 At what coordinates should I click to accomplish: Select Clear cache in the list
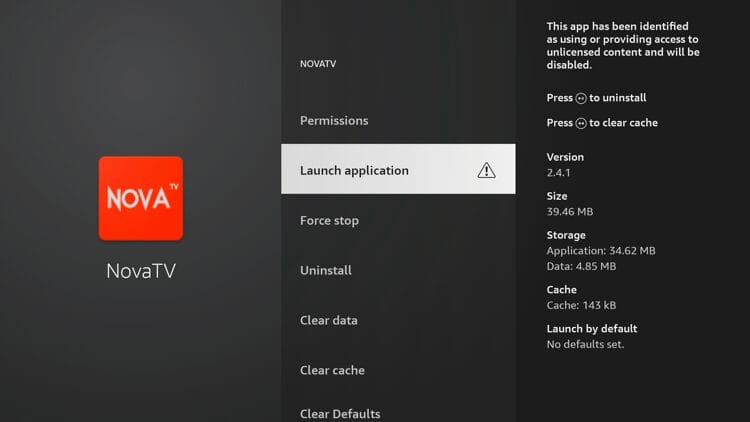[x=398, y=370]
